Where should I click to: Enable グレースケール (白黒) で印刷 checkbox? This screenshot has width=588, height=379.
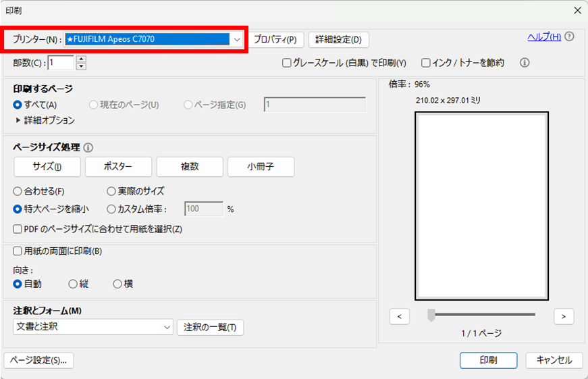click(286, 63)
